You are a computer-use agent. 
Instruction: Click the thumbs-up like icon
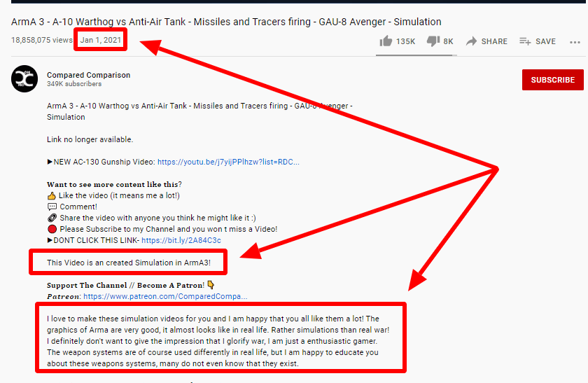(x=385, y=41)
